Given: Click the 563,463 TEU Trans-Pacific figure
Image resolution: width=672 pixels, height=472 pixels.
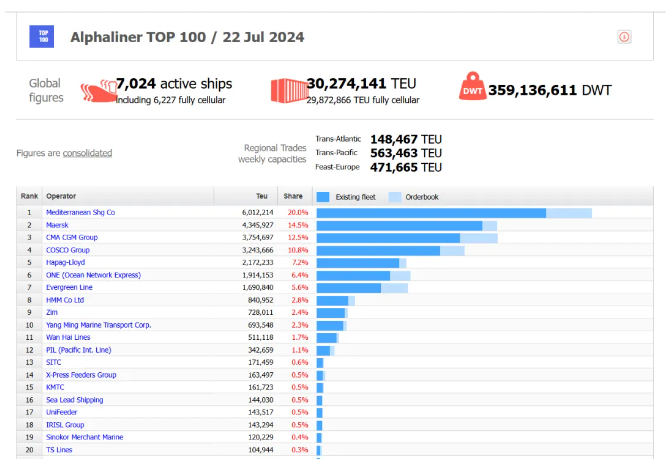Looking at the screenshot, I should pos(406,153).
